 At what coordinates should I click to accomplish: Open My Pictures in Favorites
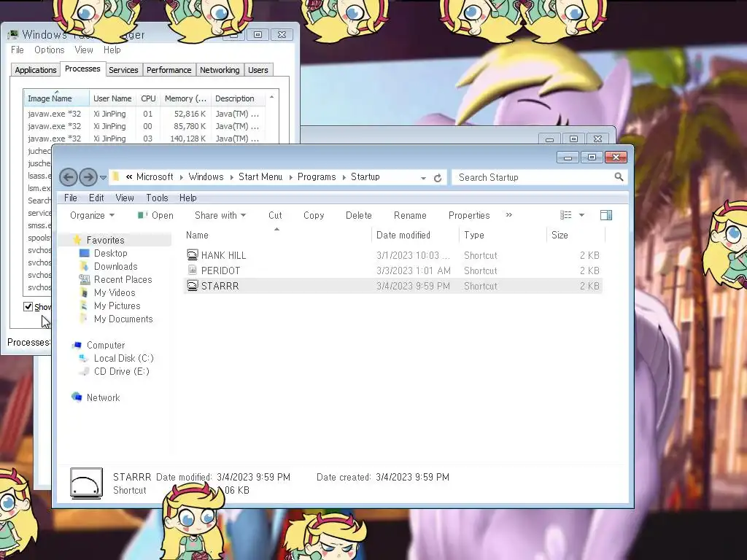click(x=117, y=306)
